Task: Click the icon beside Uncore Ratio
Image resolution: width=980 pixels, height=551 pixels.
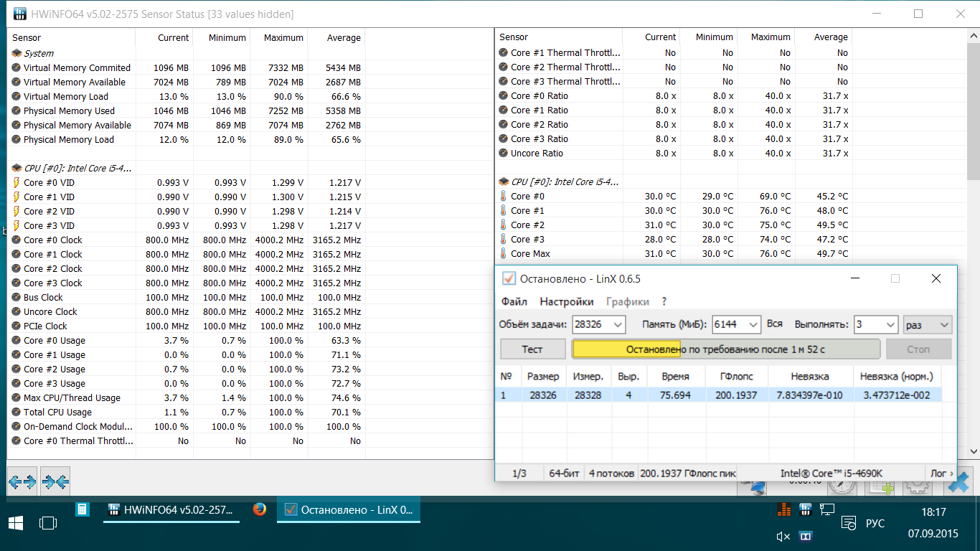Action: [504, 153]
